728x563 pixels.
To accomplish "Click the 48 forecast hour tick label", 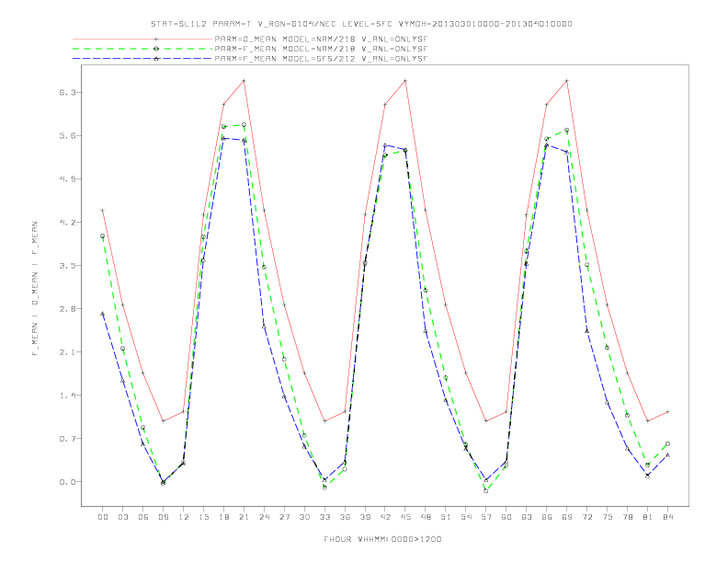I will point(426,517).
